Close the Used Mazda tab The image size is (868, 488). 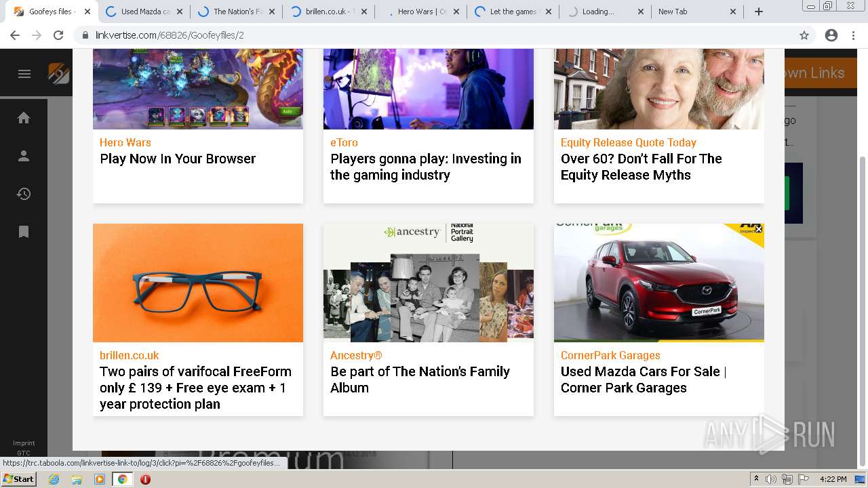click(x=180, y=12)
